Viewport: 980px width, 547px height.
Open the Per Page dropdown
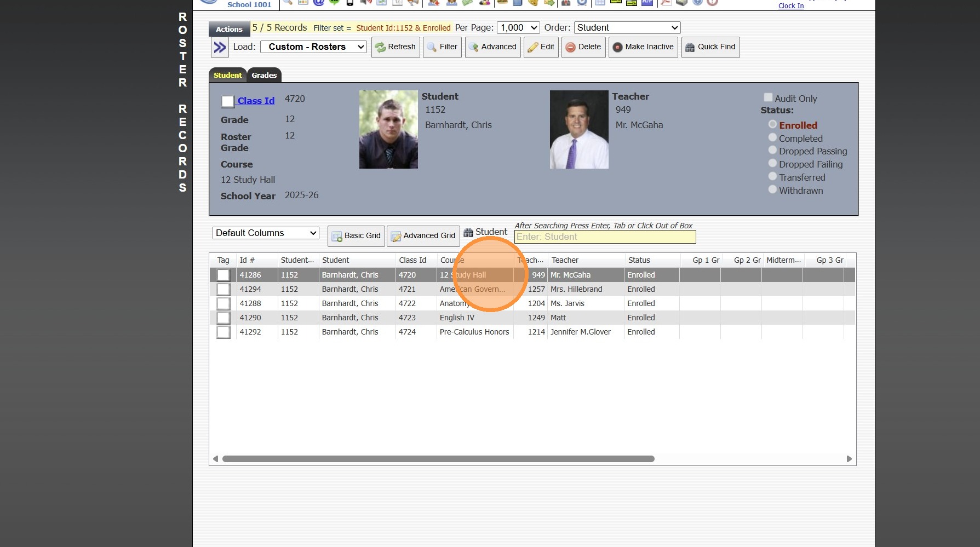click(518, 27)
